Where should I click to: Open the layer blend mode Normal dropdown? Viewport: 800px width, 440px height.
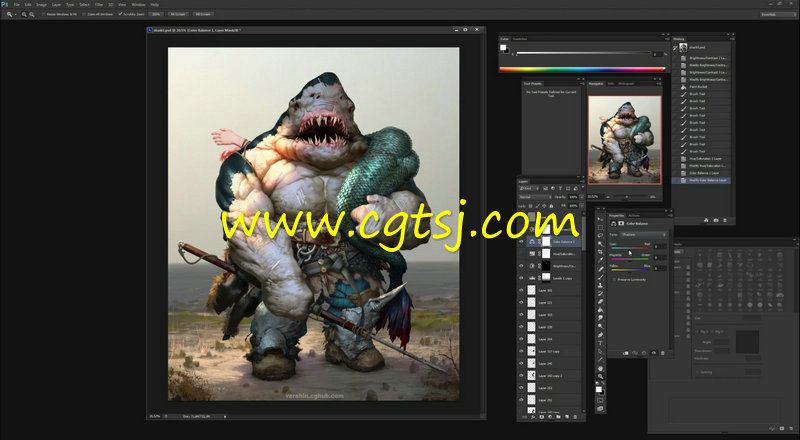click(x=535, y=197)
